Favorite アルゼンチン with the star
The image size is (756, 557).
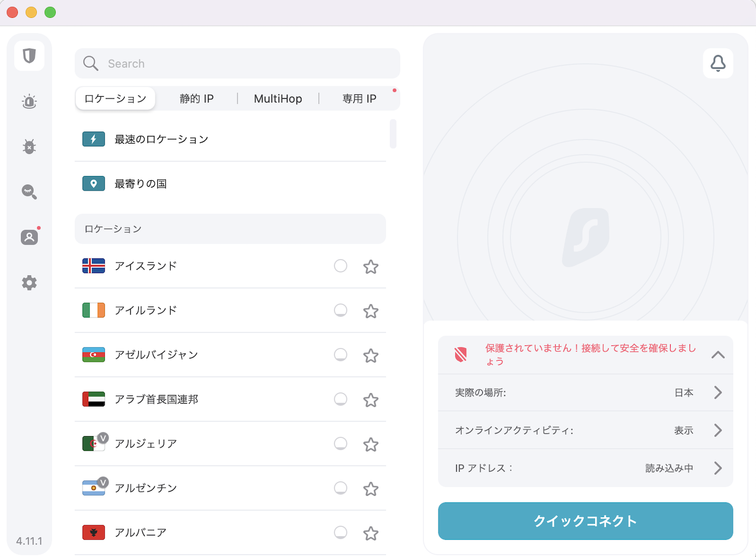370,489
